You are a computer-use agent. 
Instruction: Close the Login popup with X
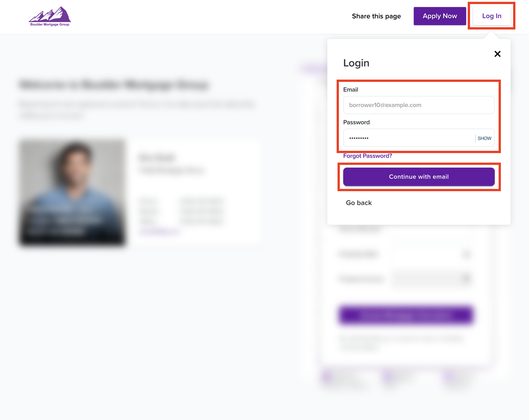pyautogui.click(x=497, y=54)
